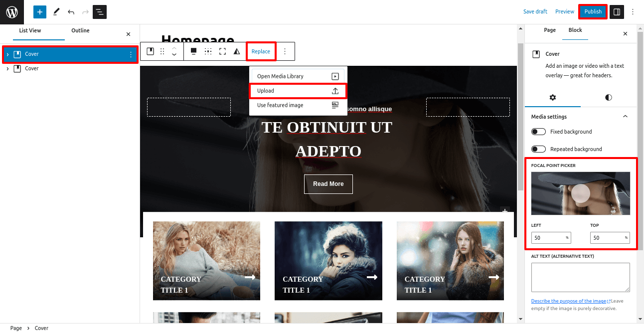Viewport: 644px width, 333px height.
Task: Expand the first Cover item in List View
Action: point(7,54)
